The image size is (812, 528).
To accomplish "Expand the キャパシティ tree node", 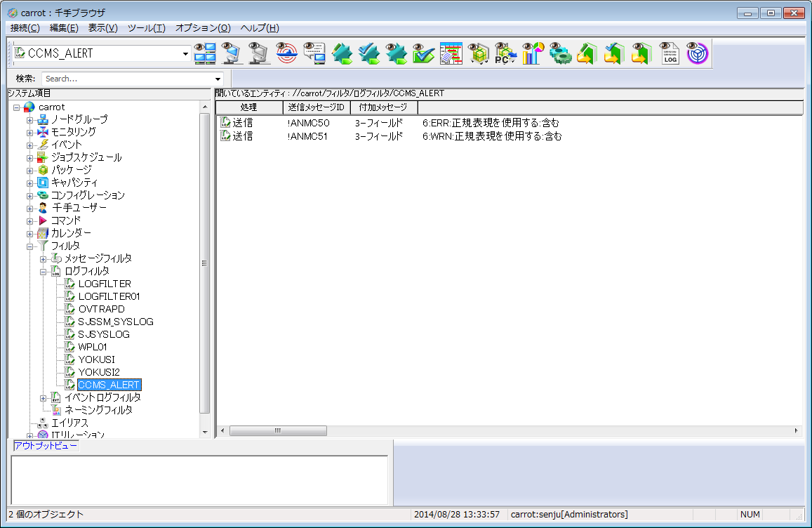I will point(29,183).
